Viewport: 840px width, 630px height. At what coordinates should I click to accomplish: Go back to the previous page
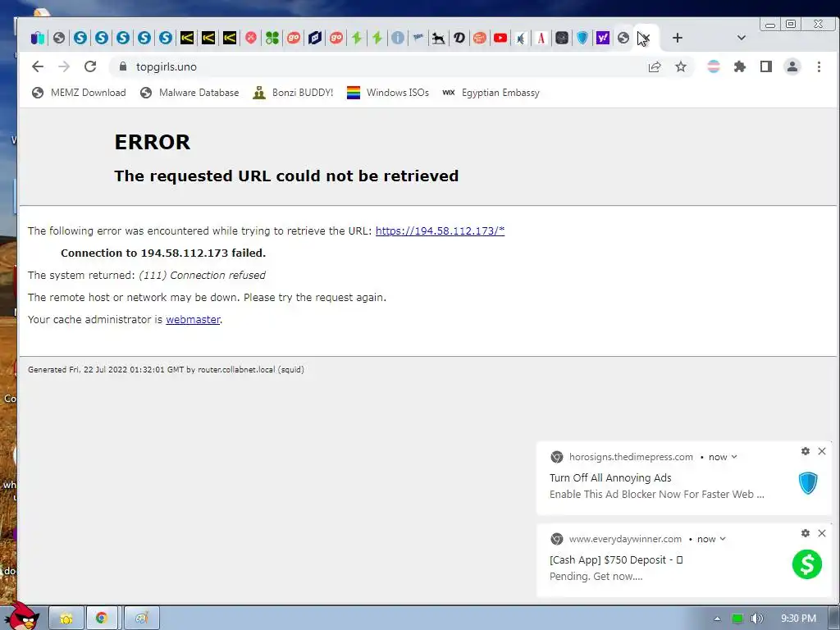(x=38, y=66)
